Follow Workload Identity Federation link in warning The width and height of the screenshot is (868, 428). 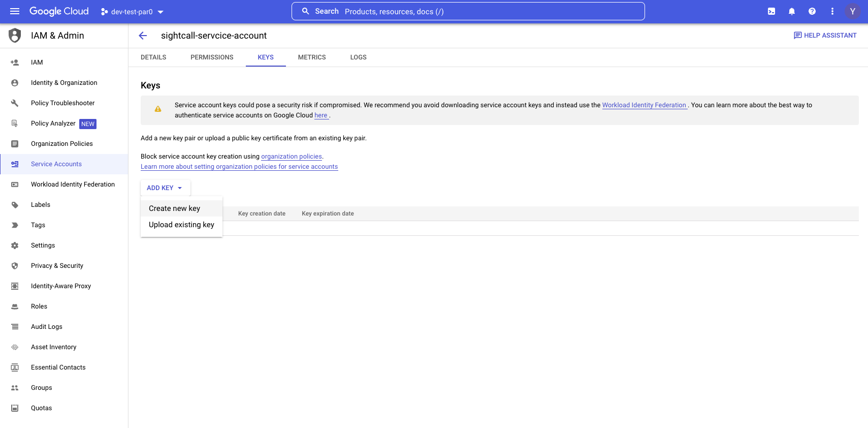point(644,105)
